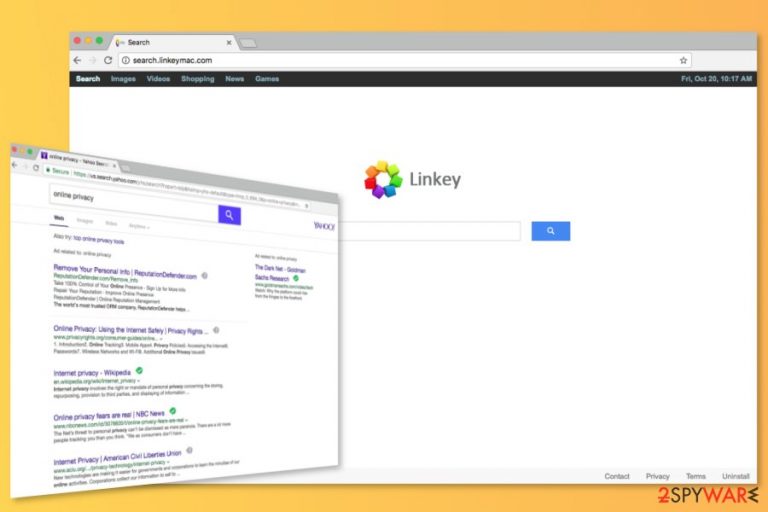This screenshot has height=512, width=768.
Task: Select the Web tab in Yahoo results
Action: click(x=59, y=218)
